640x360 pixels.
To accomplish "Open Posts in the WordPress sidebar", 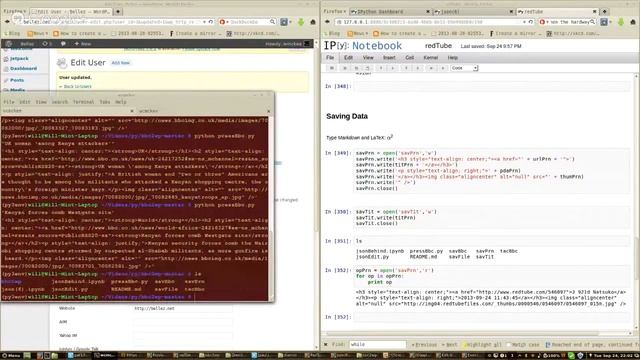I will (17, 80).
